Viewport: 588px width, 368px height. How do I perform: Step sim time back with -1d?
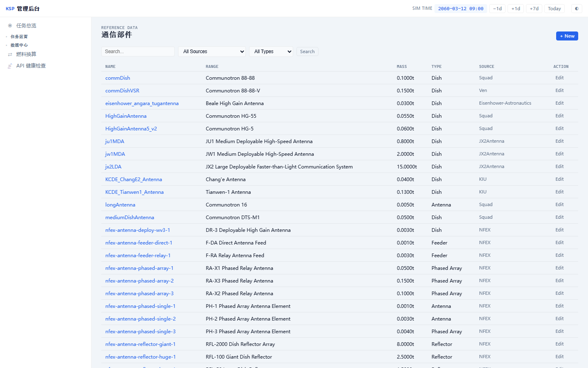point(497,9)
